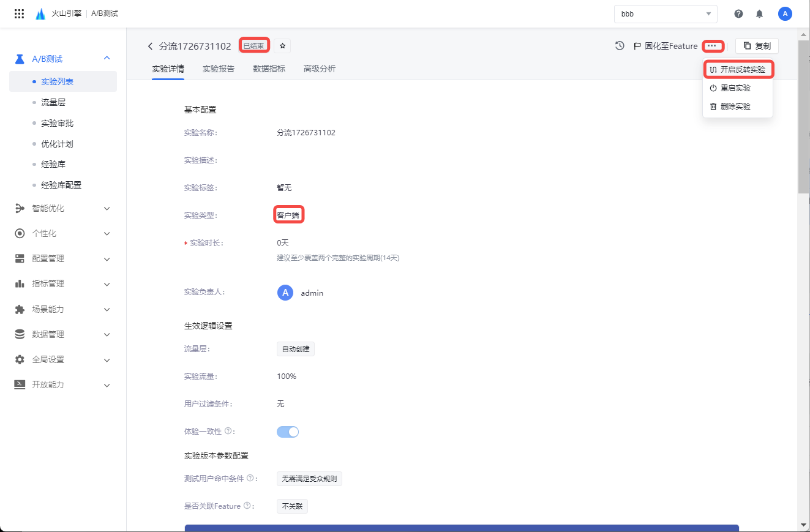Image resolution: width=810 pixels, height=532 pixels.
Task: Open the user avatar A menu
Action: point(785,13)
